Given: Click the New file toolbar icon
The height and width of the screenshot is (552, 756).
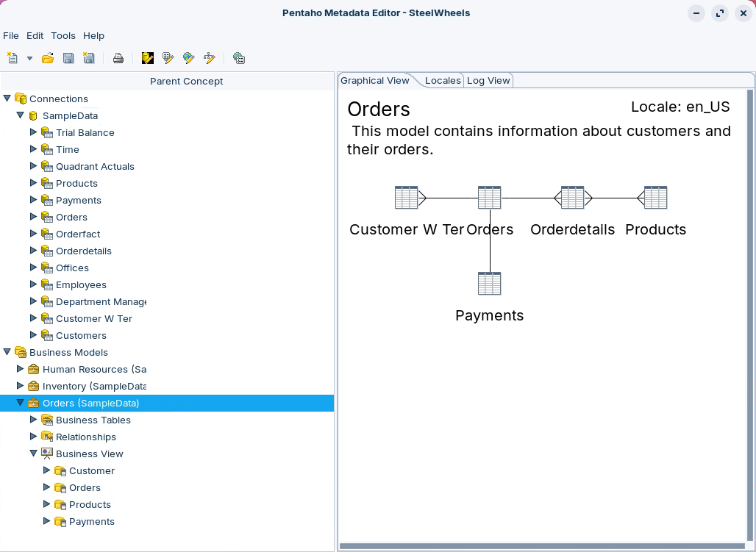Looking at the screenshot, I should pos(13,58).
